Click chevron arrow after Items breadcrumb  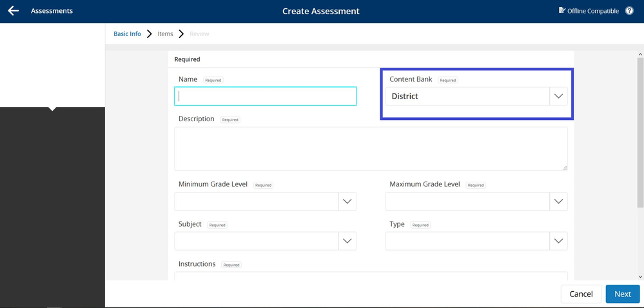[181, 34]
